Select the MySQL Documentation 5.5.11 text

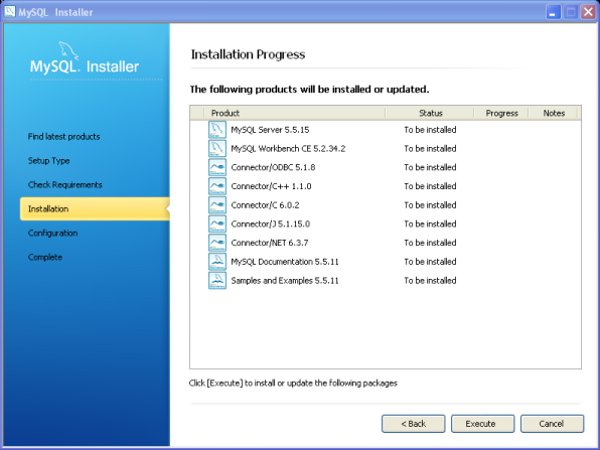[x=285, y=262]
